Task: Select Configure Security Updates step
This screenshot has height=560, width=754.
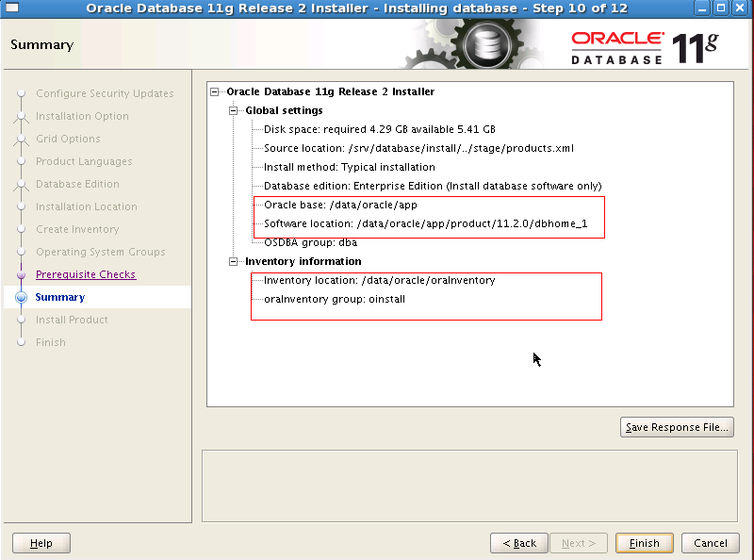Action: click(105, 93)
